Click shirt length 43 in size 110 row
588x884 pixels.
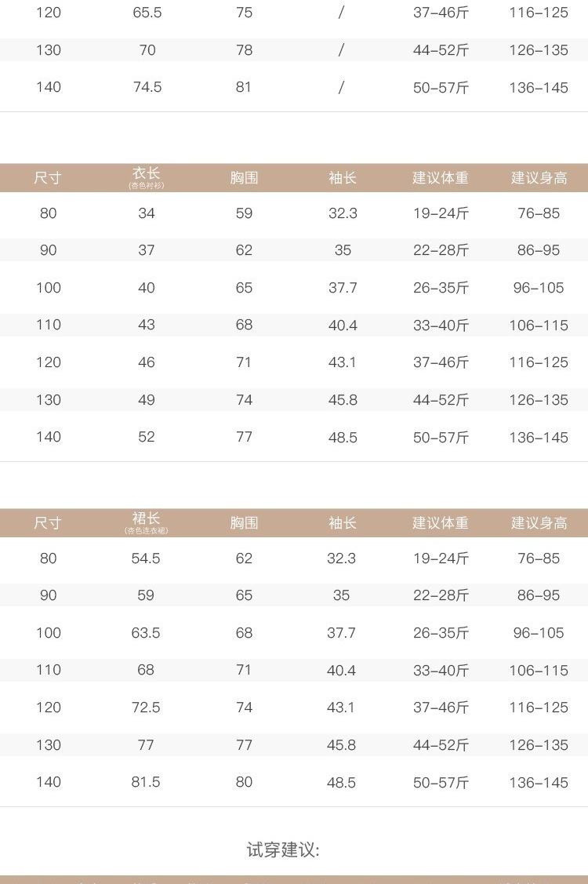tap(147, 325)
